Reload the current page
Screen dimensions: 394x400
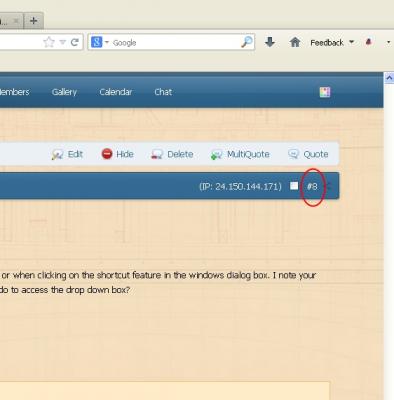(75, 42)
